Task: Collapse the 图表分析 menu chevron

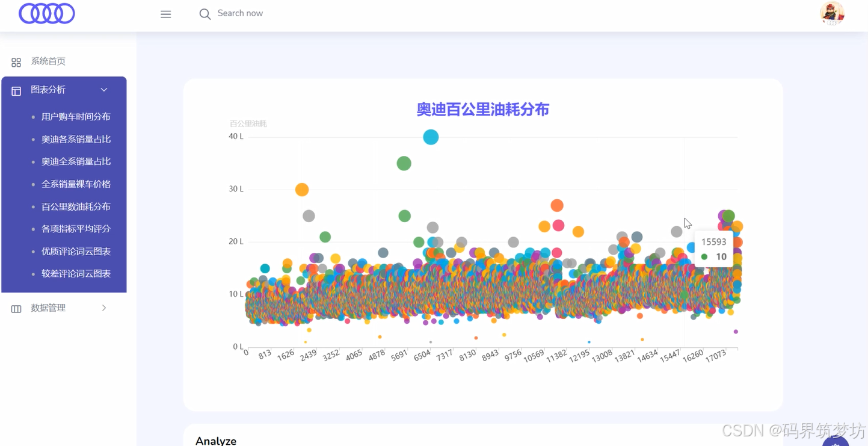Action: (x=104, y=90)
